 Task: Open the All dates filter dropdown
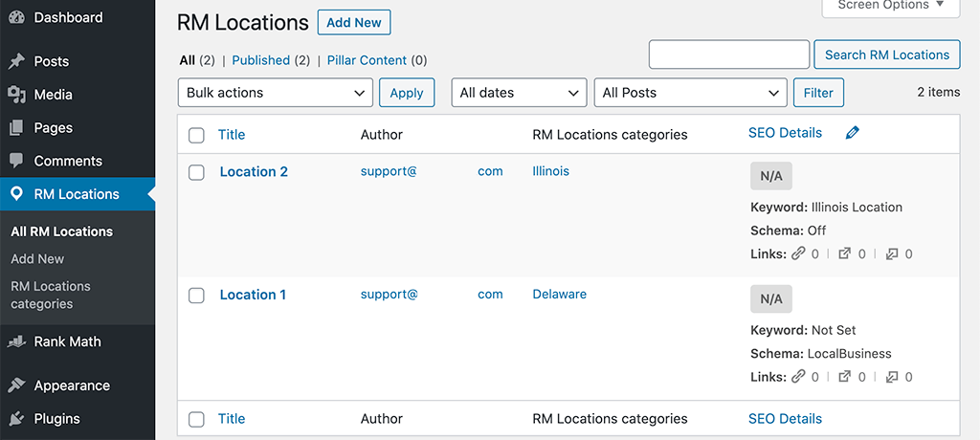[518, 93]
